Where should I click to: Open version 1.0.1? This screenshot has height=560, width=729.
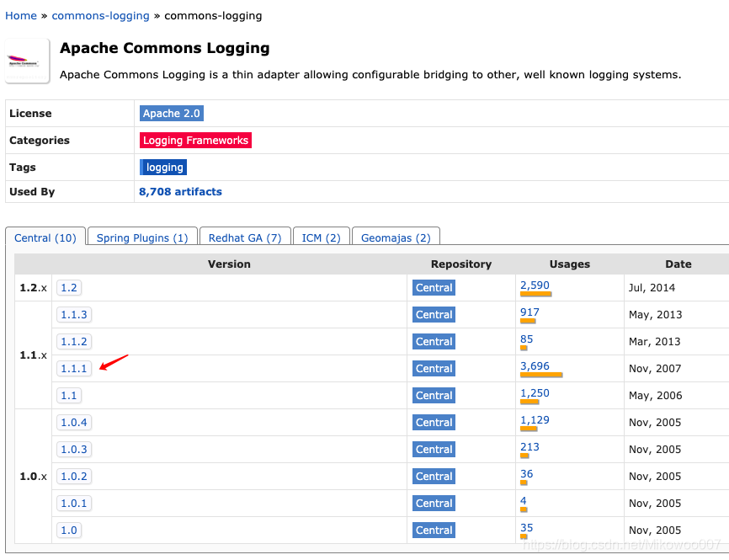coord(74,504)
